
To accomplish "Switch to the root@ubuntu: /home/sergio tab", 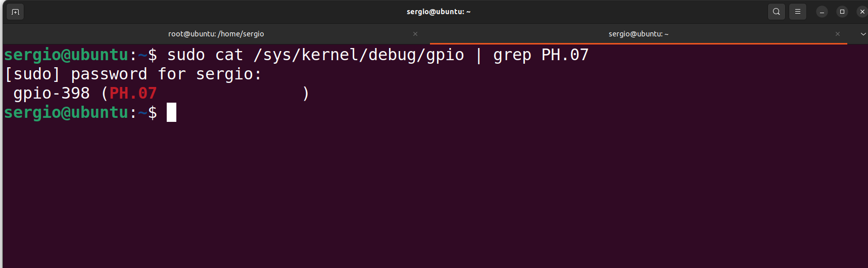I will click(x=216, y=34).
